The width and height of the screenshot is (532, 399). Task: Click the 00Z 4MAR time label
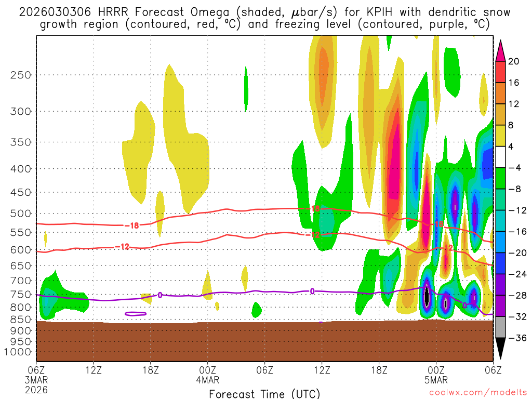(208, 375)
